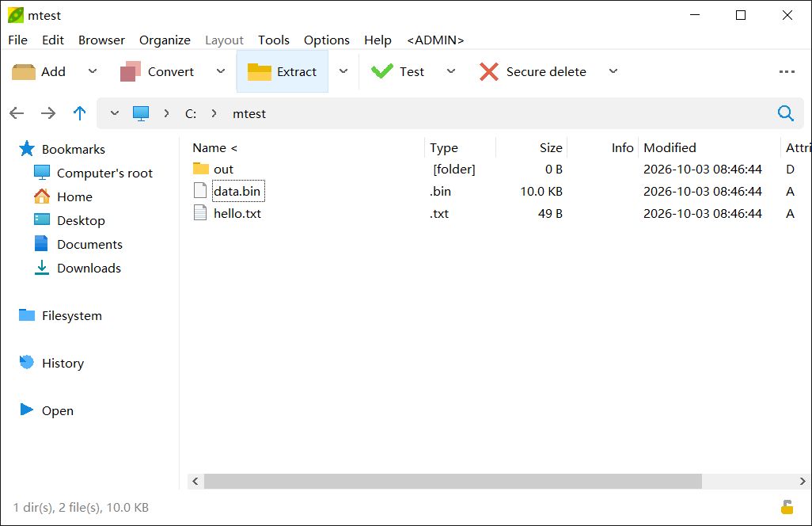Select the data.bin file name
Screen dimensions: 812x526
coord(237,191)
